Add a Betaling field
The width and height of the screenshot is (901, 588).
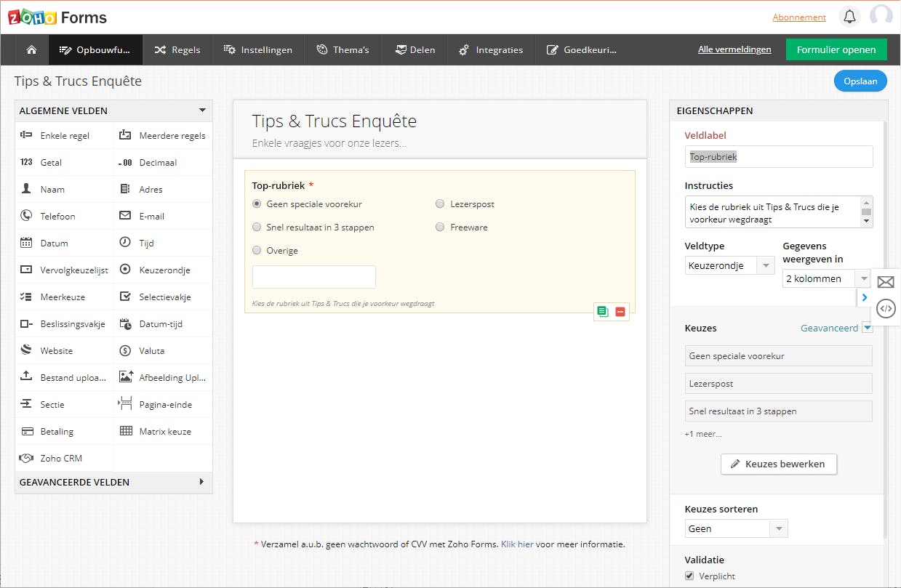point(65,431)
